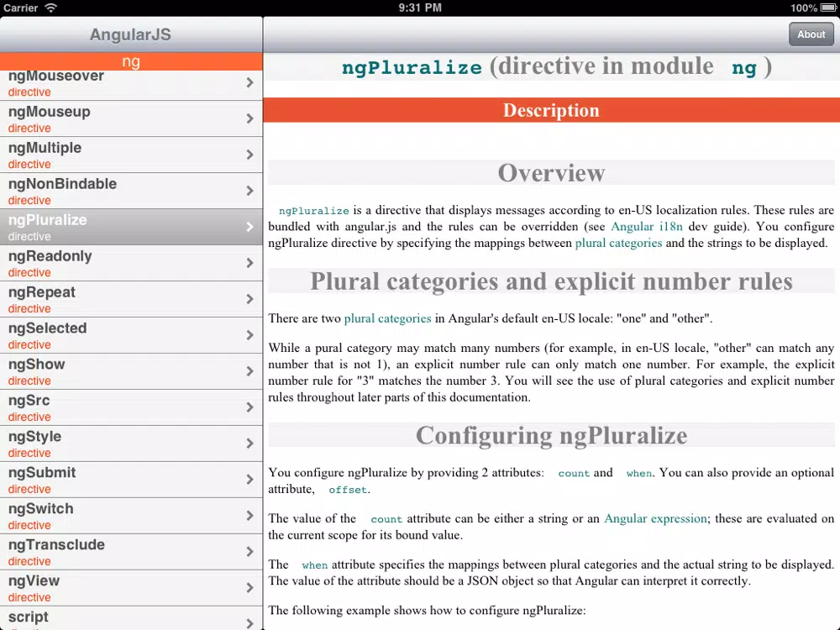Screen dimensions: 840x630
Task: Select the script entry in the list
Action: pyautogui.click(x=131, y=618)
